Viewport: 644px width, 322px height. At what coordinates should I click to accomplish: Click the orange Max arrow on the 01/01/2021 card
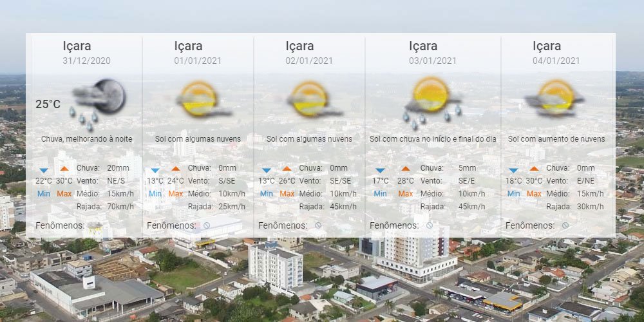(x=176, y=170)
